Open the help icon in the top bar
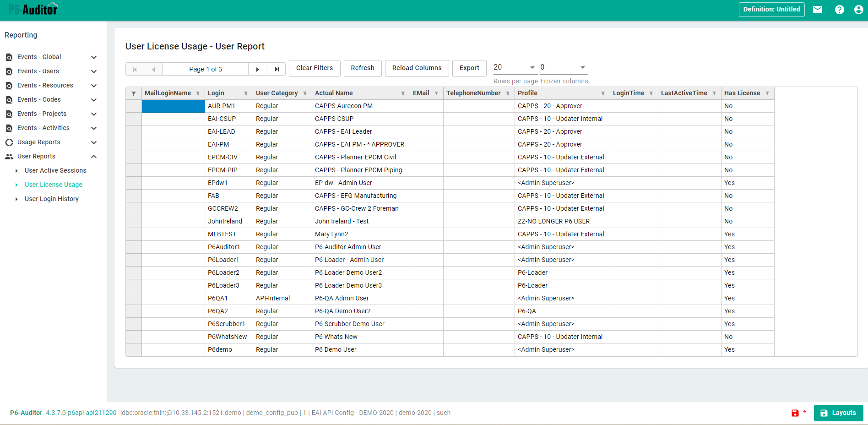Screen dimensions: 868x425 coord(839,9)
